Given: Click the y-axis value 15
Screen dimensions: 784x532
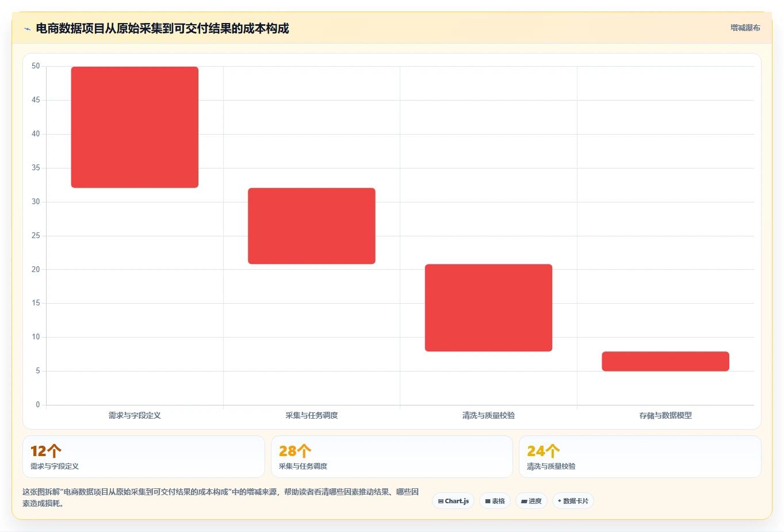Looking at the screenshot, I should 36,303.
